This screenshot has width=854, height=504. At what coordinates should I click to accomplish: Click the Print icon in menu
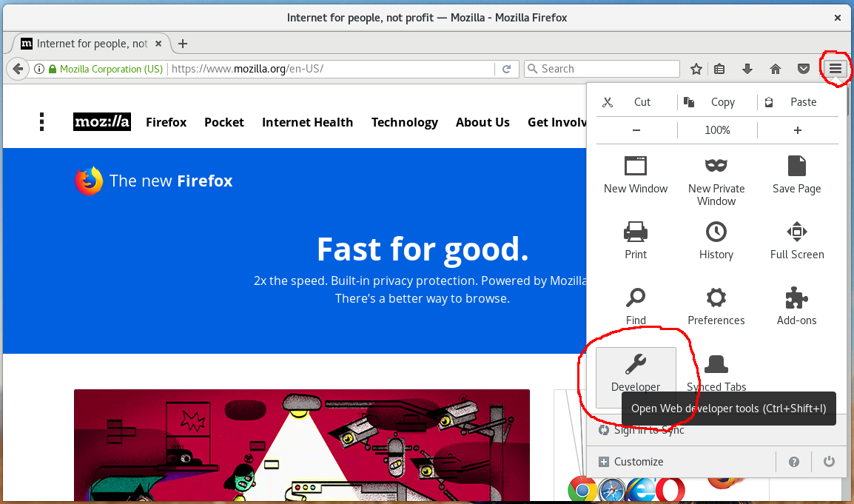pos(635,232)
